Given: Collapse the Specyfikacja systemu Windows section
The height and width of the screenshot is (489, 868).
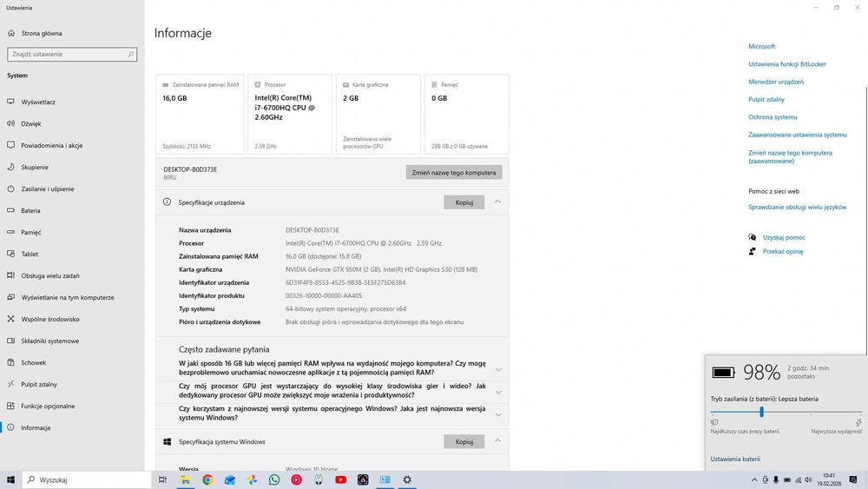Looking at the screenshot, I should [497, 441].
